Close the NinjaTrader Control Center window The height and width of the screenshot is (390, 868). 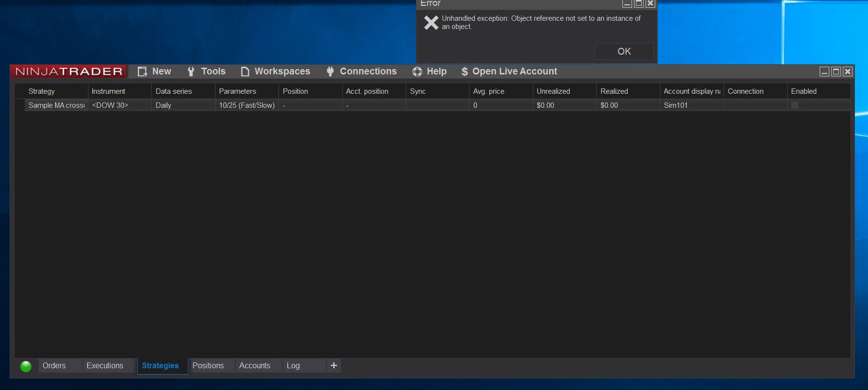coord(848,72)
